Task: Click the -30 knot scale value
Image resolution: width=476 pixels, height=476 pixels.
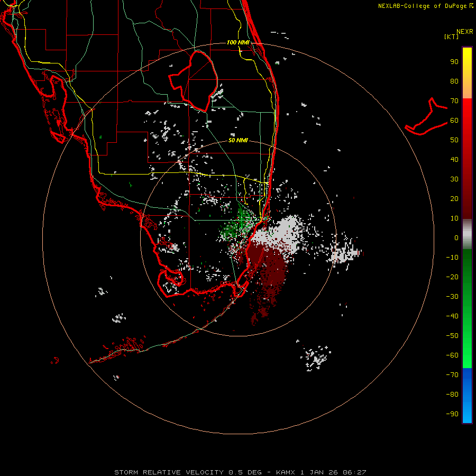Action: (x=452, y=297)
